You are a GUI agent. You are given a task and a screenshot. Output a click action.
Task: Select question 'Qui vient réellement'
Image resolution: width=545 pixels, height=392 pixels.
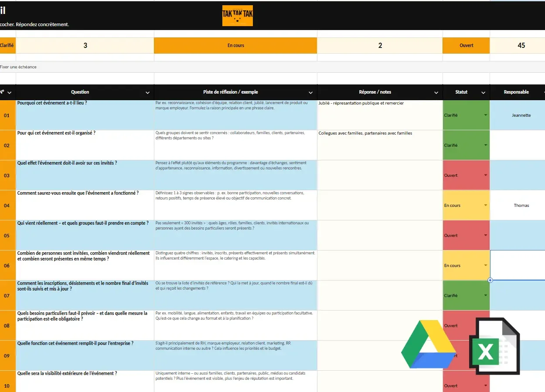tap(83, 223)
